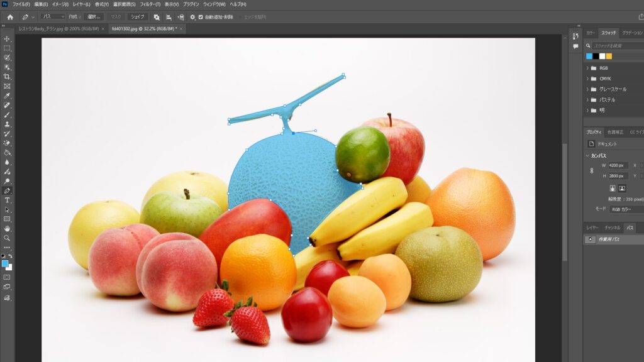Select the Hand tool
This screenshot has height=362, width=644.
click(x=8, y=228)
